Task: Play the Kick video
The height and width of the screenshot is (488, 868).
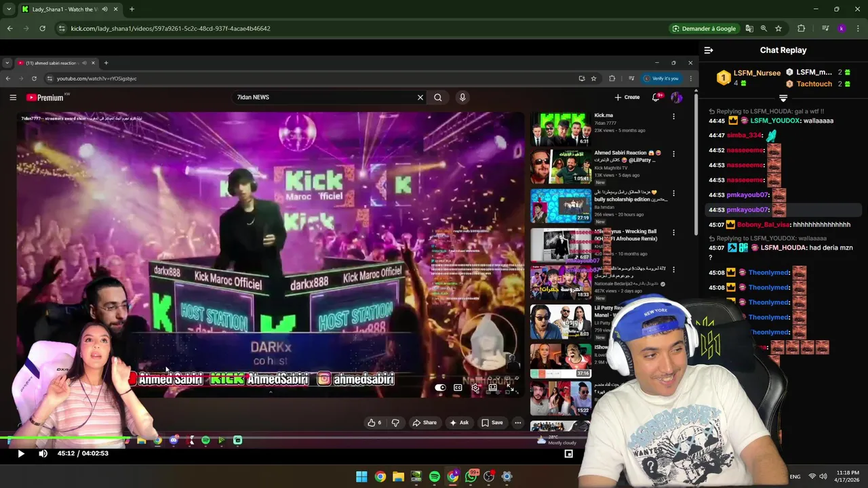Action: 20,453
